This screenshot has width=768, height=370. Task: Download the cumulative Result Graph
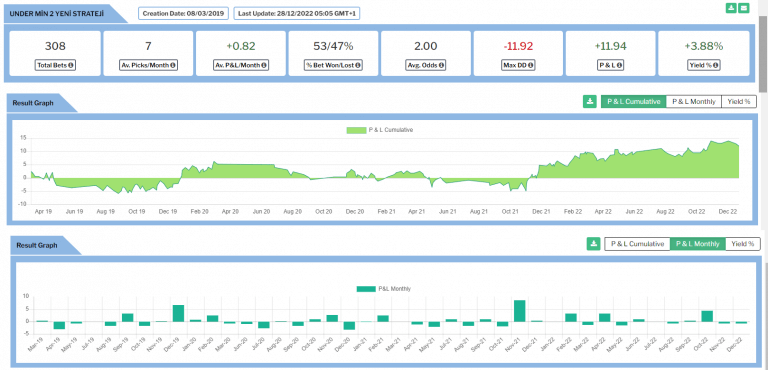coord(589,101)
